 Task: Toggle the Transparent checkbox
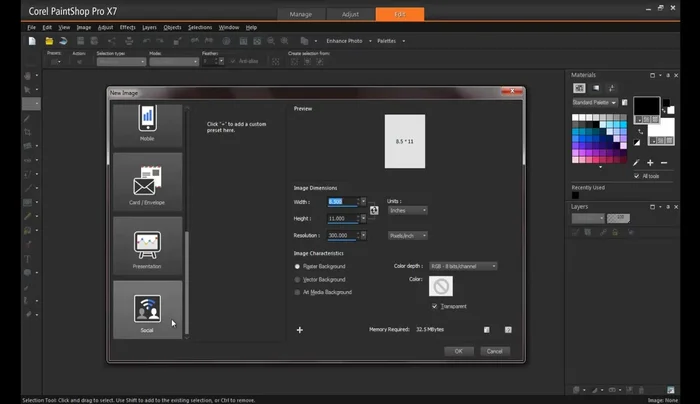click(x=434, y=306)
